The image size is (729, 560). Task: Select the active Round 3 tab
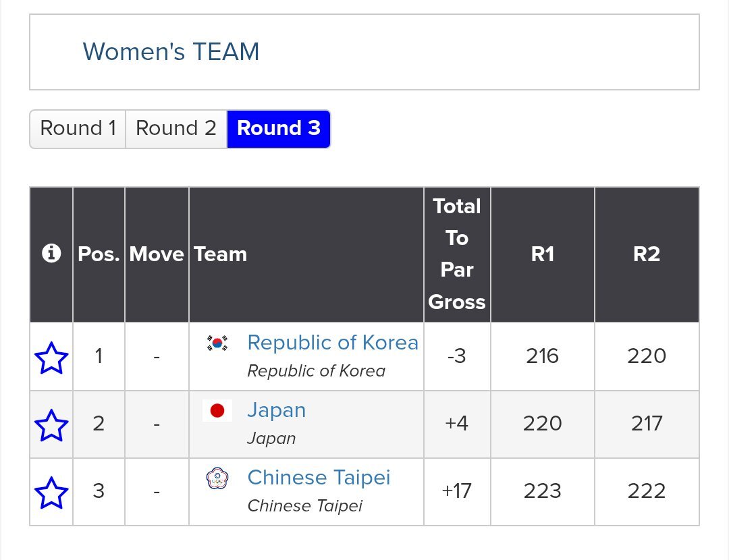tap(279, 129)
